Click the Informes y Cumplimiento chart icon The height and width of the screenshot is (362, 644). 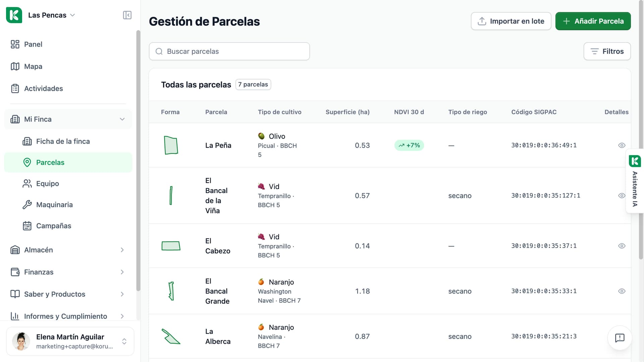click(15, 316)
